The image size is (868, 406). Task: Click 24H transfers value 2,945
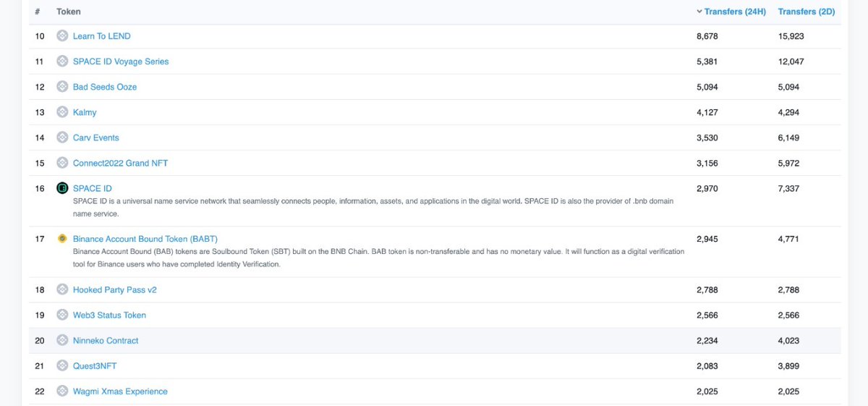tap(707, 239)
